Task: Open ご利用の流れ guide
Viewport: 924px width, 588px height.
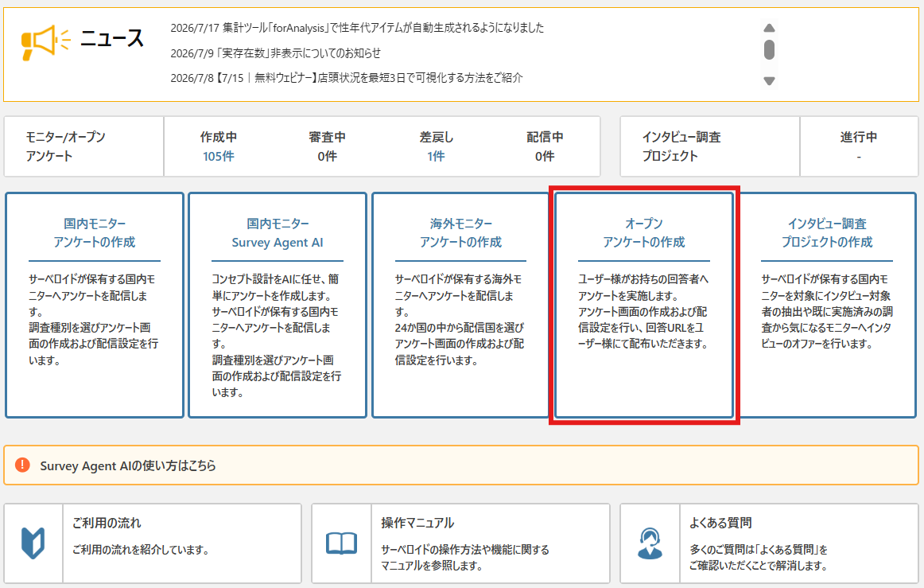Action: coord(153,543)
